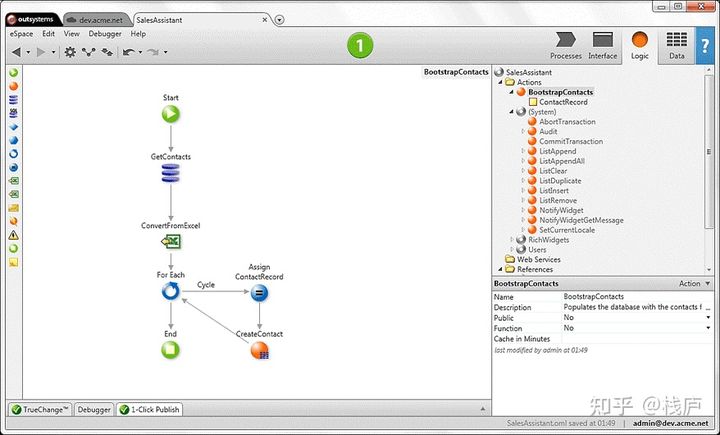
Task: Select the blue hexagon Switch tool
Action: pyautogui.click(x=13, y=140)
